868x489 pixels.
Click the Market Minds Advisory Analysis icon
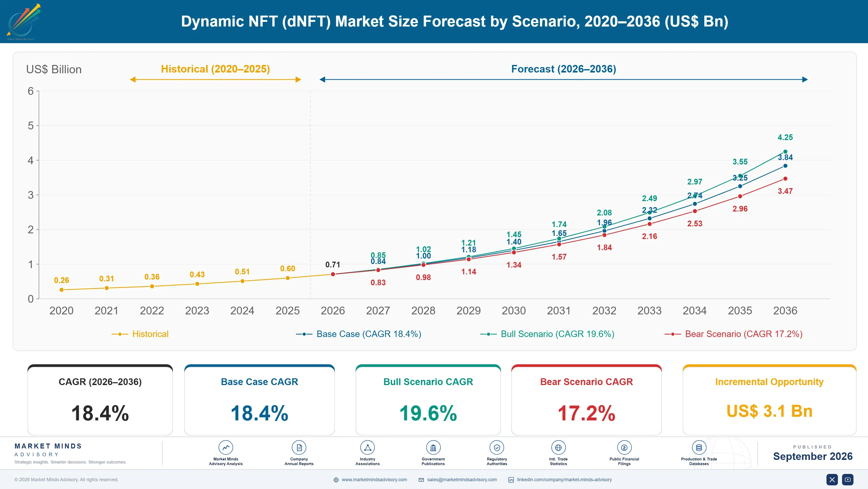pos(225,447)
